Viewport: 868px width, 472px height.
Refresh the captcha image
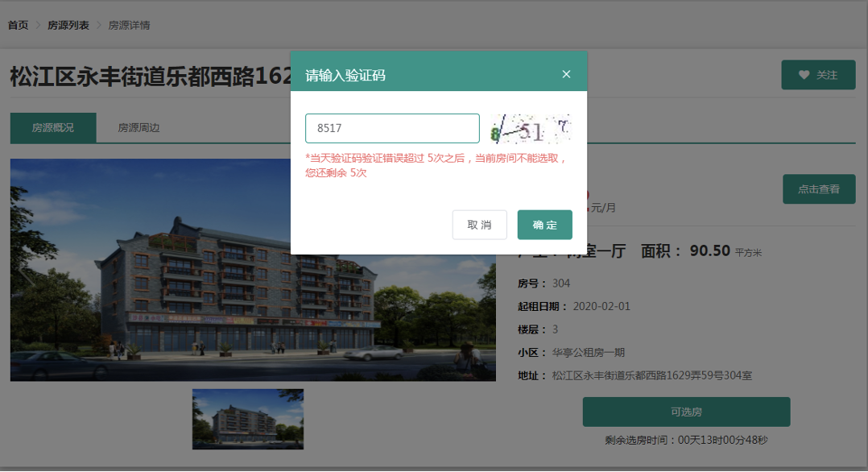point(531,128)
